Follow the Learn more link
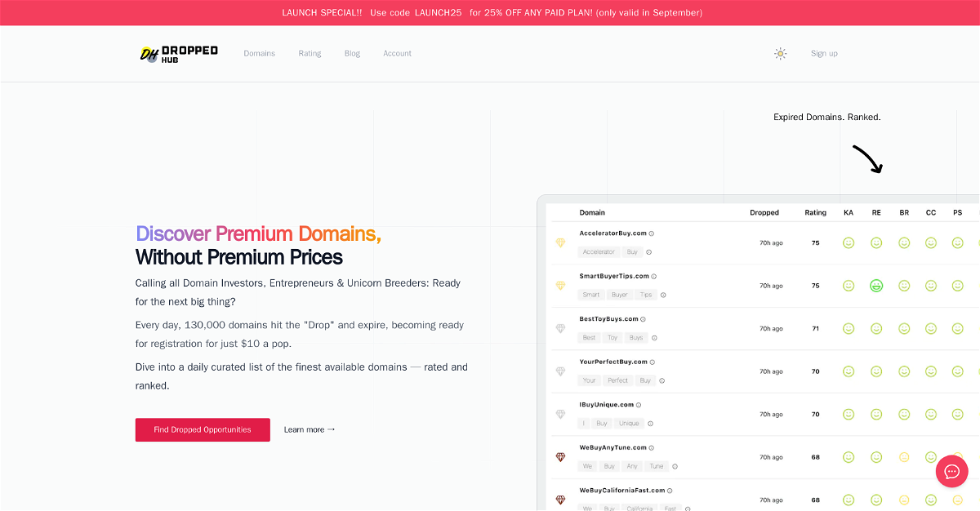Image resolution: width=980 pixels, height=511 pixels. [x=310, y=429]
